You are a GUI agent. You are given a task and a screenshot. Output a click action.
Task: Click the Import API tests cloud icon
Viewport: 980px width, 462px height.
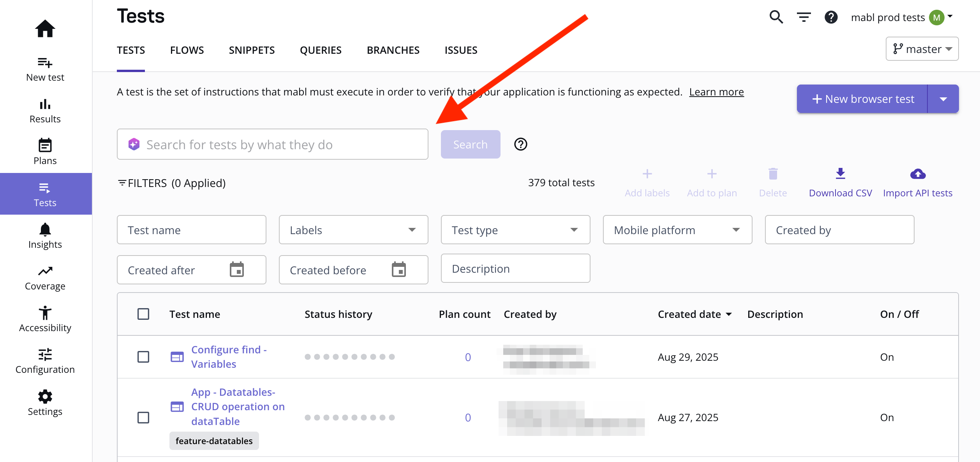tap(917, 174)
